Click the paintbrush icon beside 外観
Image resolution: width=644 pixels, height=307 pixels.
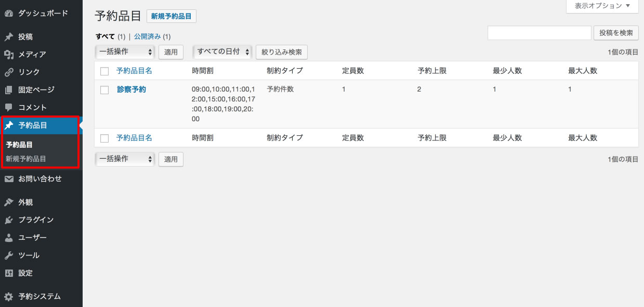9,202
